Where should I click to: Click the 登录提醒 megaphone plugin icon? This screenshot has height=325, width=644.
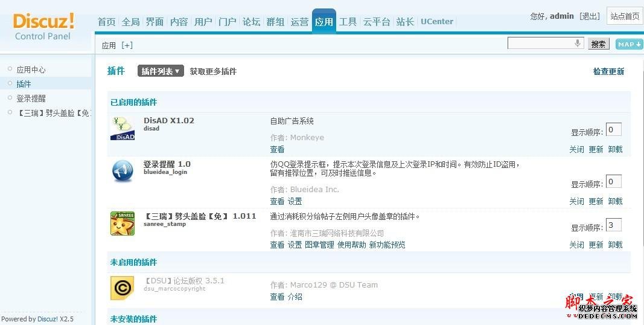click(x=123, y=171)
